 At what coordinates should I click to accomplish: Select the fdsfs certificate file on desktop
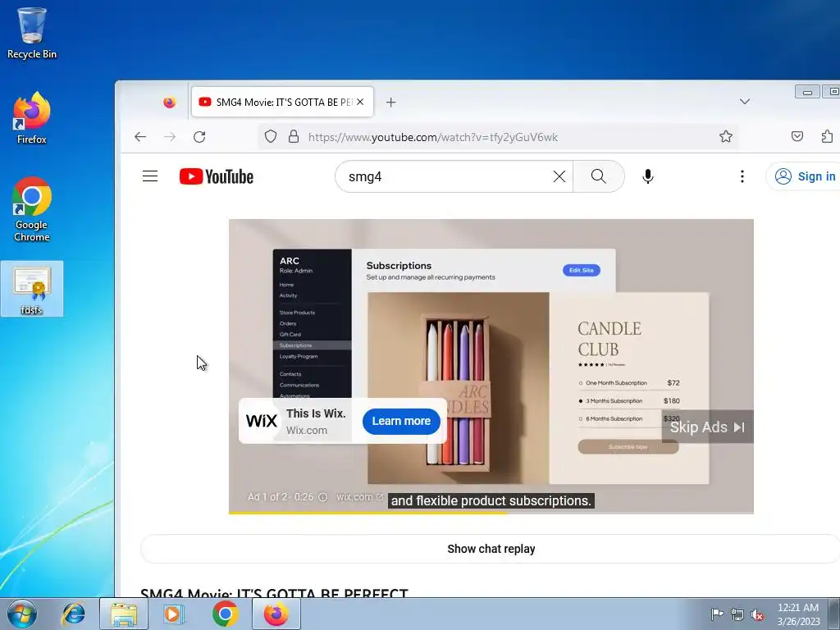pos(32,290)
